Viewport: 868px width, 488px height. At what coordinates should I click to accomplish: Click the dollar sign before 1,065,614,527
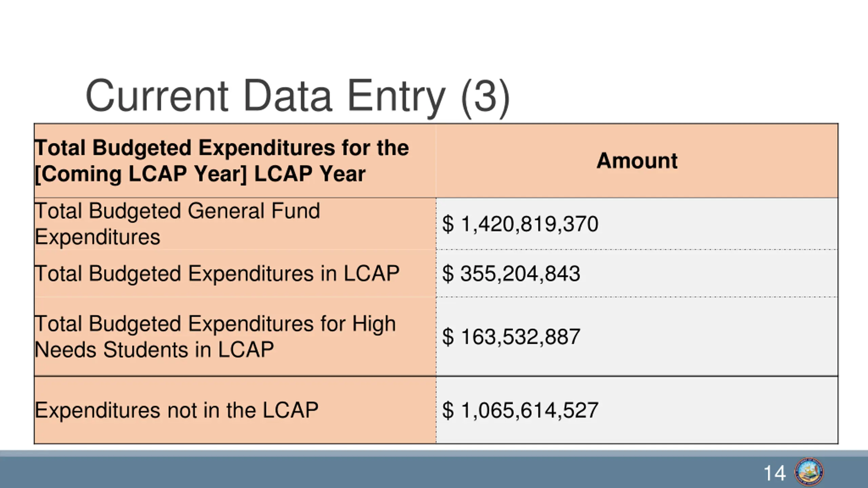coord(448,410)
